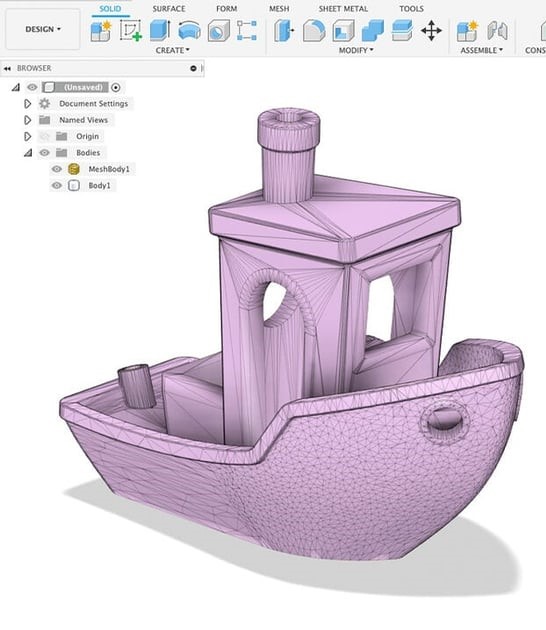The width and height of the screenshot is (546, 630).
Task: Hide MeshBody1 using its eye icon
Action: (57, 169)
